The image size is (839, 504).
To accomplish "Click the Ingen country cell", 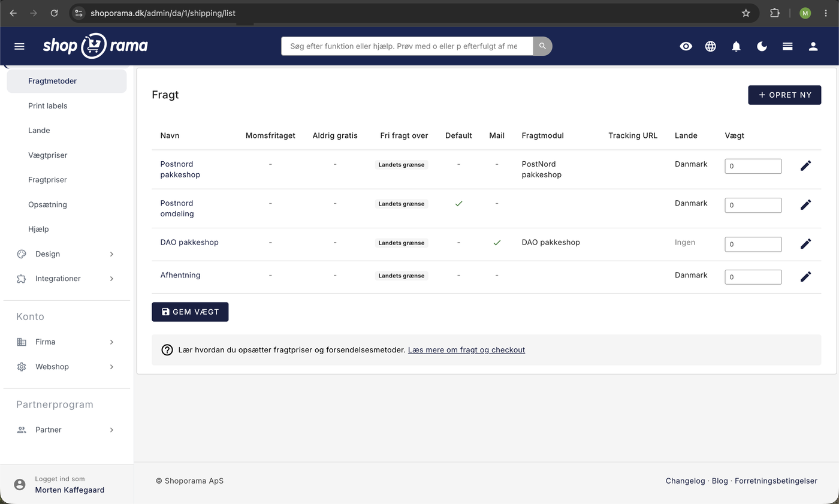I will (x=685, y=243).
